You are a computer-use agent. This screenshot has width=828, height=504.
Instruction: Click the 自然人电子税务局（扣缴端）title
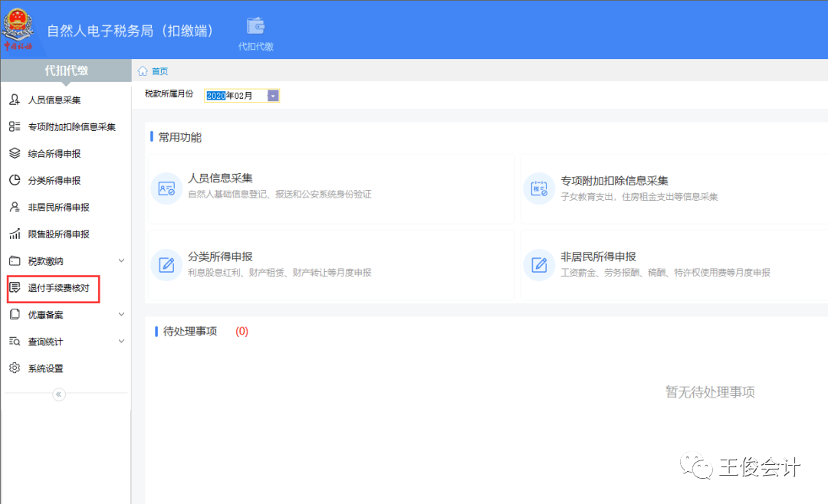pyautogui.click(x=130, y=31)
